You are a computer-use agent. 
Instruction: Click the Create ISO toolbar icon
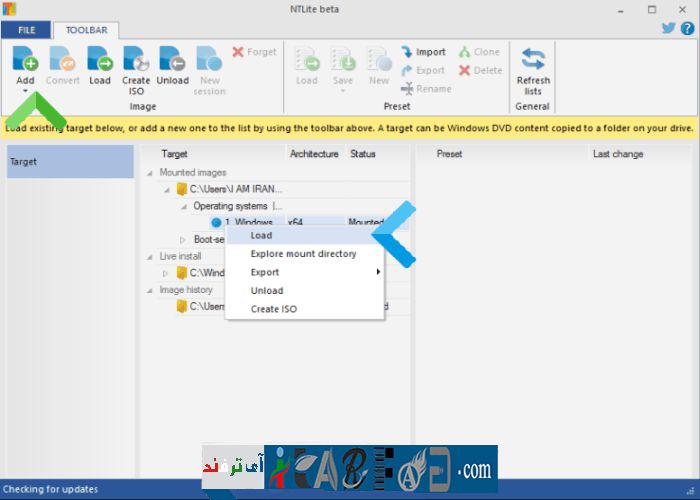pyautogui.click(x=136, y=60)
